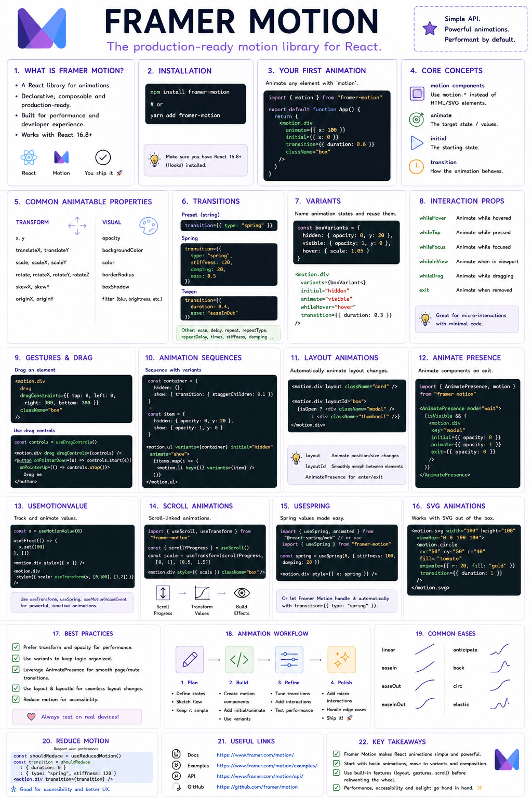Click the circled checkmark above 'You ship it'
This screenshot has width=532, height=798.
coord(103,157)
